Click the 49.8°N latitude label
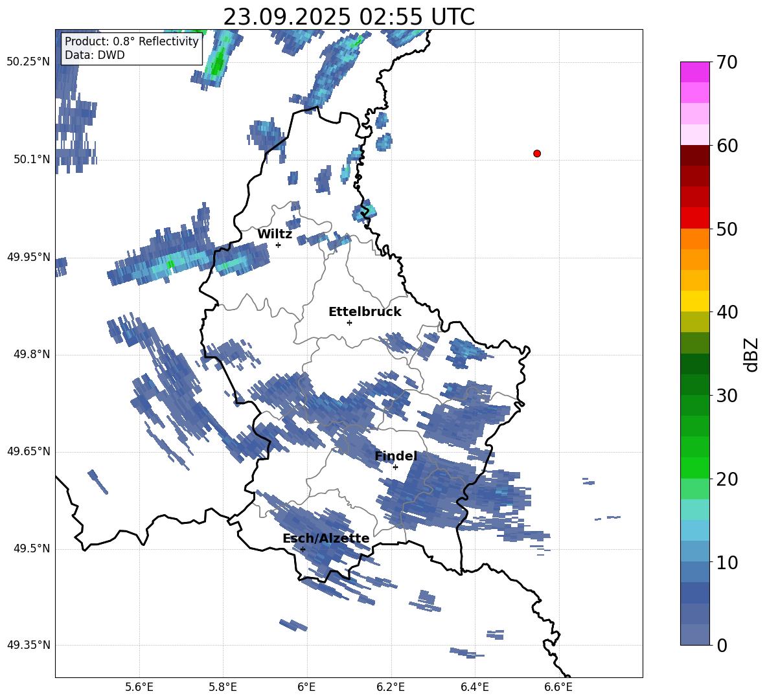The height and width of the screenshot is (700, 767). pyautogui.click(x=32, y=354)
